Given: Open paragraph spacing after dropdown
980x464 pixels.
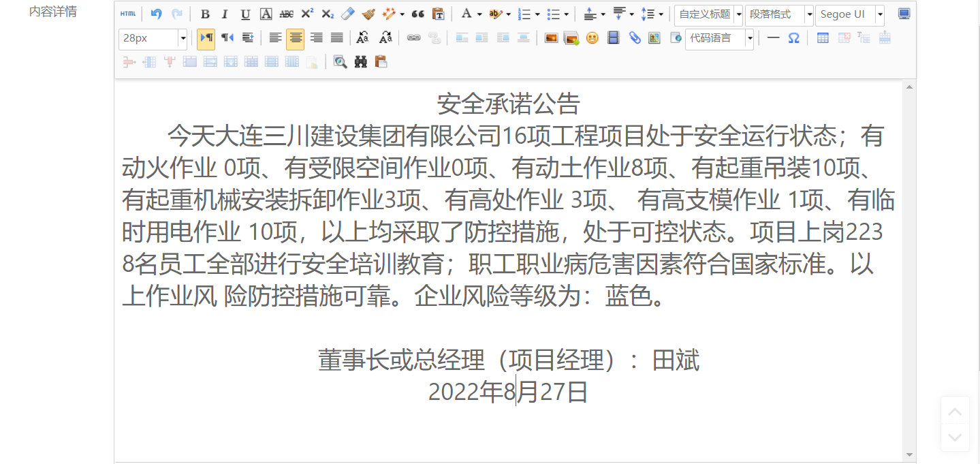Looking at the screenshot, I should 631,14.
